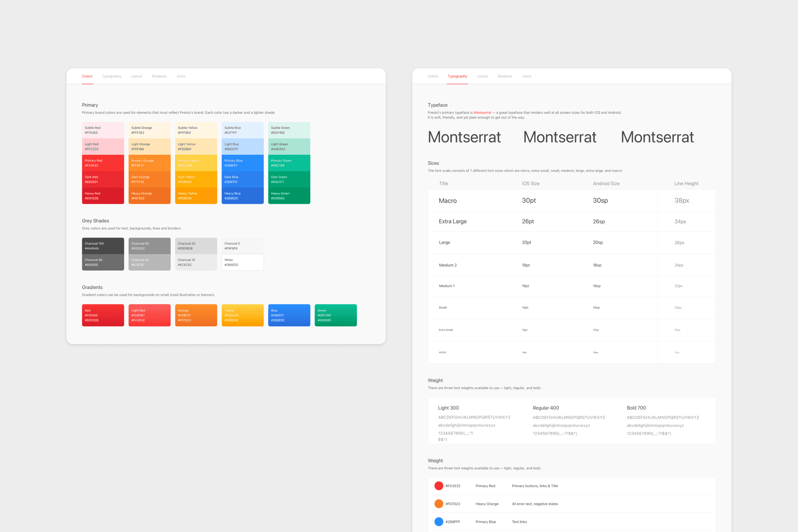798x532 pixels.
Task: Select the White swatch
Action: (x=243, y=262)
